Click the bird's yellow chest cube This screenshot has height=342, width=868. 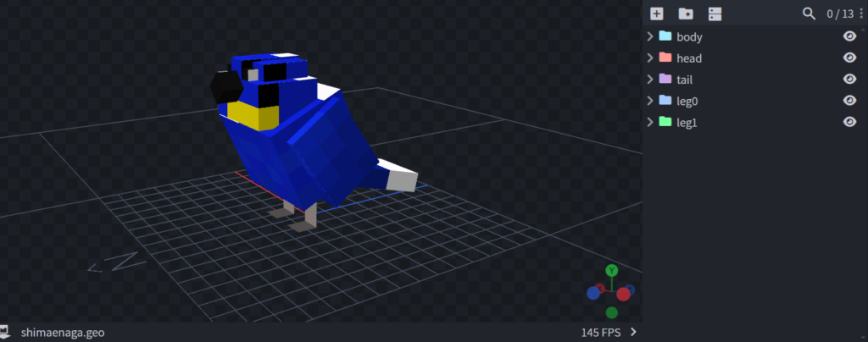(x=255, y=115)
